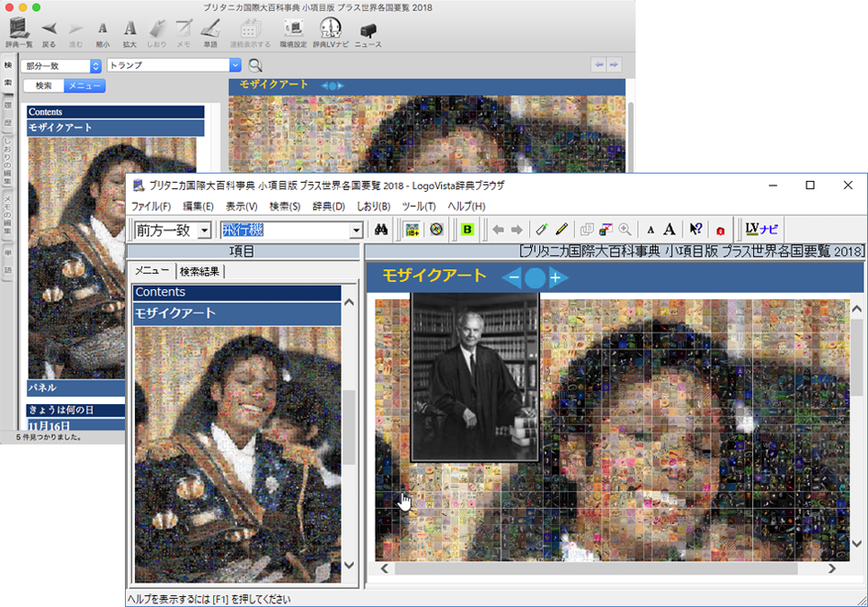Shrink text with 縮小 in Mac toolbar

point(102,33)
